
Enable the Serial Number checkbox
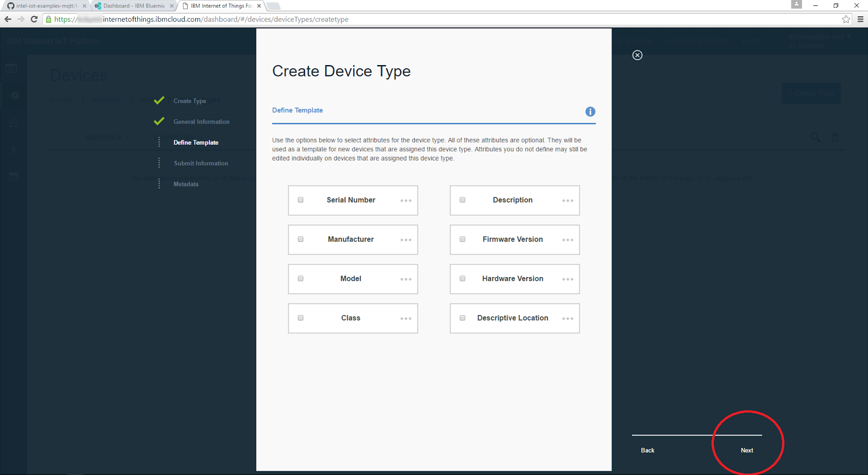pos(301,200)
